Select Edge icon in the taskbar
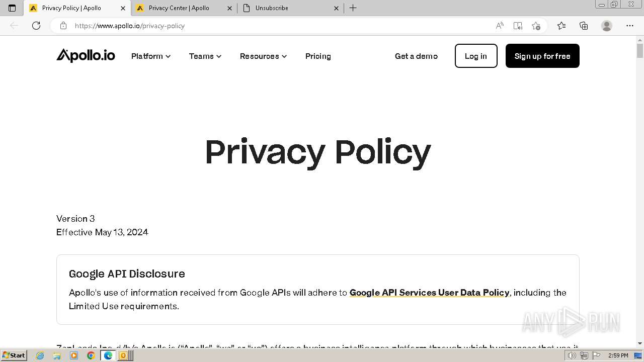This screenshot has width=644, height=362. tap(108, 355)
